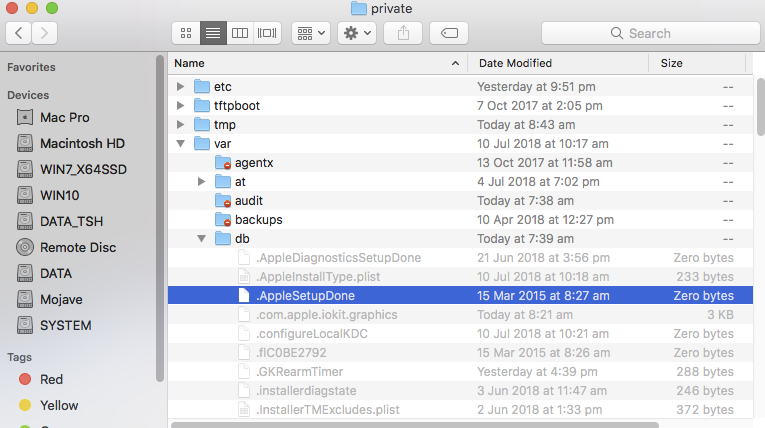Select the .fIC0BE2792 file
Viewport: 765px width, 428px height.
tap(291, 353)
